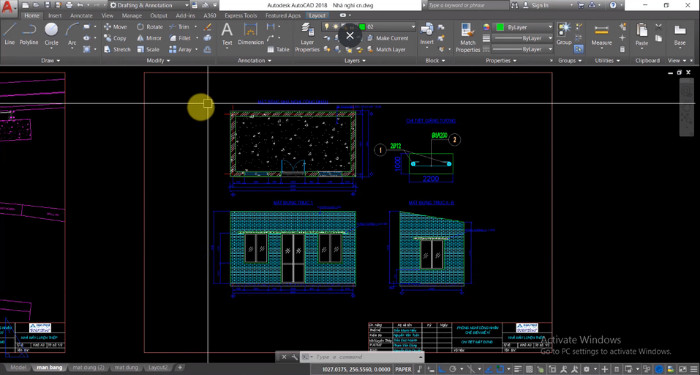Click the green layer color swatch
This screenshot has height=375, width=700.
362,27
